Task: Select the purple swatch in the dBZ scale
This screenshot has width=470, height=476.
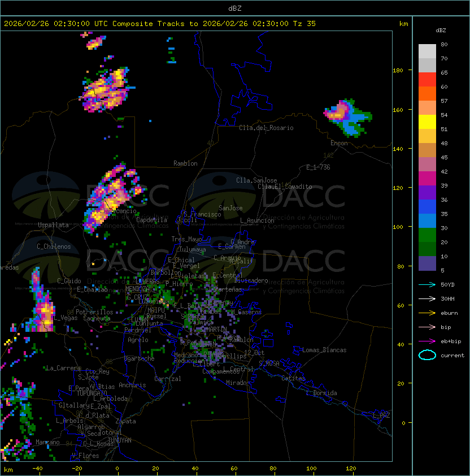Action: click(427, 192)
